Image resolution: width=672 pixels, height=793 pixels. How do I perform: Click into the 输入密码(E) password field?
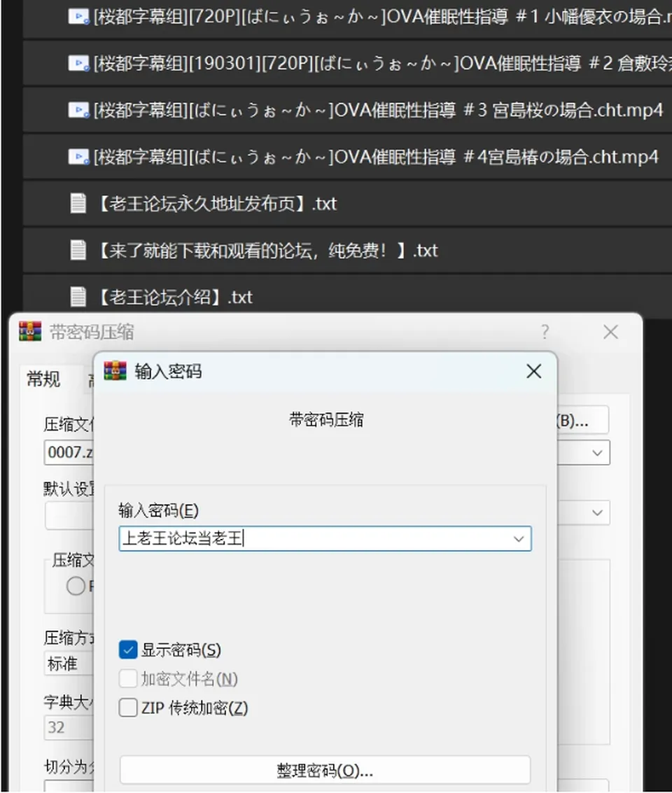click(325, 539)
